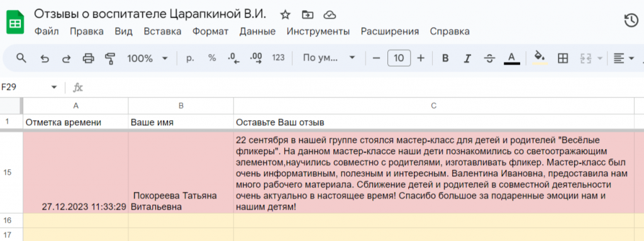644x241 pixels.
Task: Select column A header
Action: pos(75,106)
